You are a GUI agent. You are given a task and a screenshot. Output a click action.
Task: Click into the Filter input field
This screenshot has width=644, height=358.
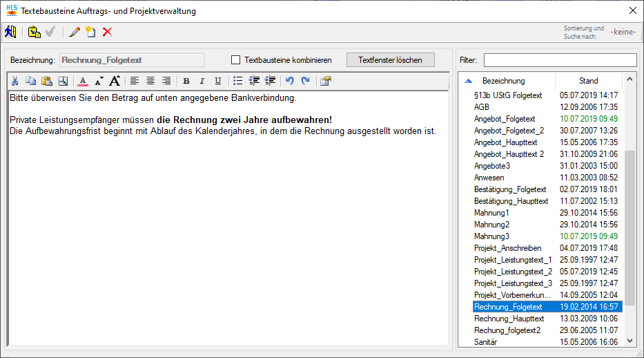560,60
